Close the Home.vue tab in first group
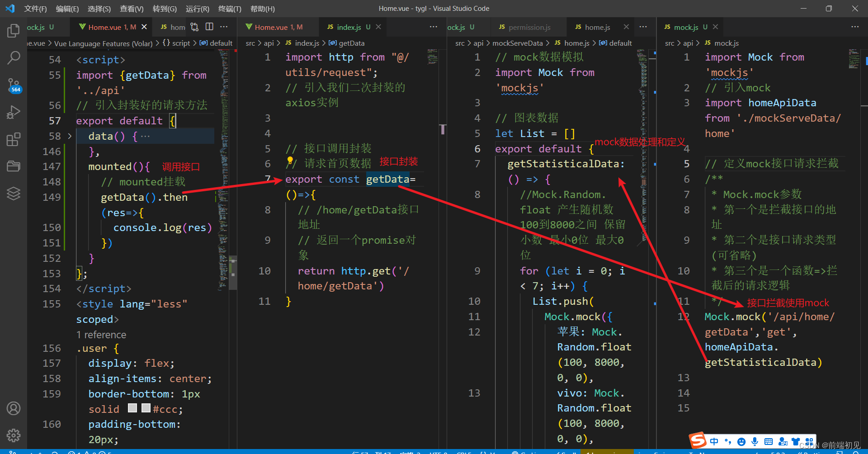Screen dimensions: 868x454 [144, 27]
